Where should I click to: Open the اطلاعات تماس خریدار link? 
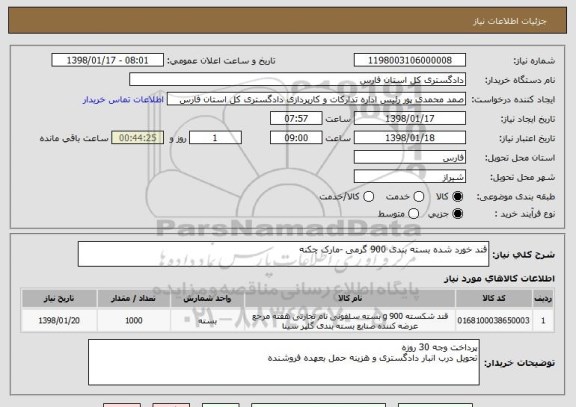coord(123,100)
